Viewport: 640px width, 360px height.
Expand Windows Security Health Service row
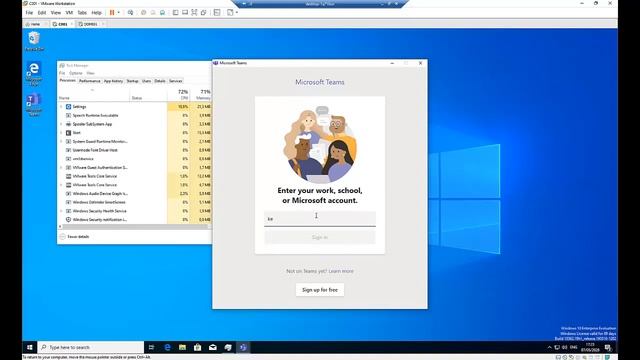(x=61, y=211)
